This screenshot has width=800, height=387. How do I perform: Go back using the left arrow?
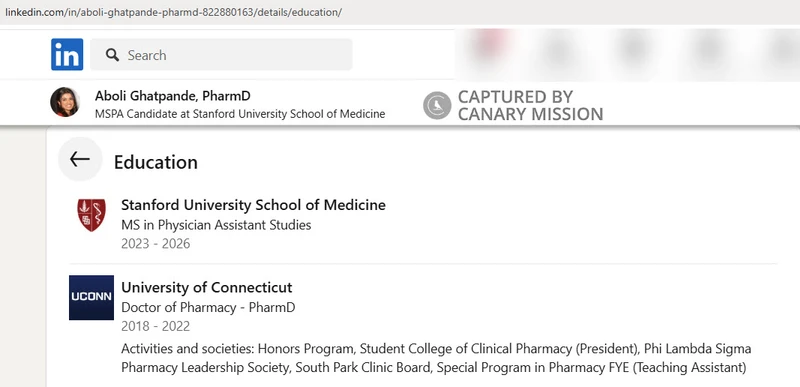point(80,159)
